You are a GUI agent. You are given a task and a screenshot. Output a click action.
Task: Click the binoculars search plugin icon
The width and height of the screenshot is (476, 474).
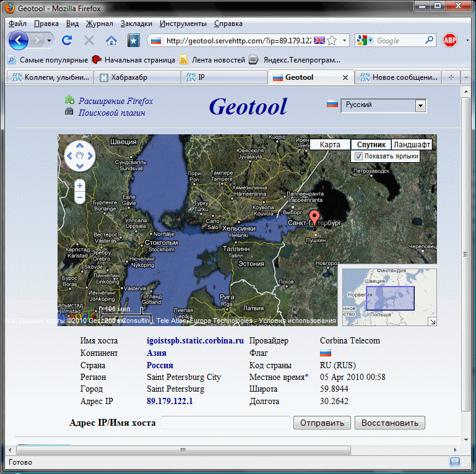69,111
